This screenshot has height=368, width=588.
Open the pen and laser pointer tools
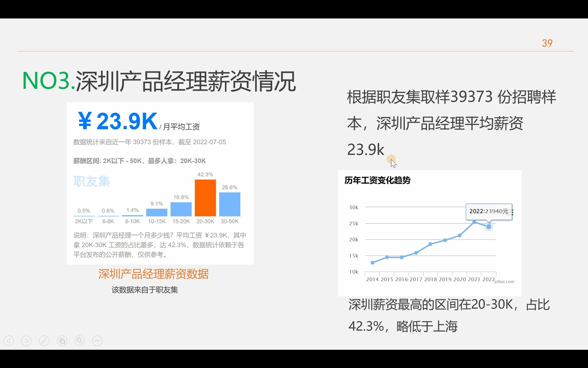pyautogui.click(x=44, y=340)
